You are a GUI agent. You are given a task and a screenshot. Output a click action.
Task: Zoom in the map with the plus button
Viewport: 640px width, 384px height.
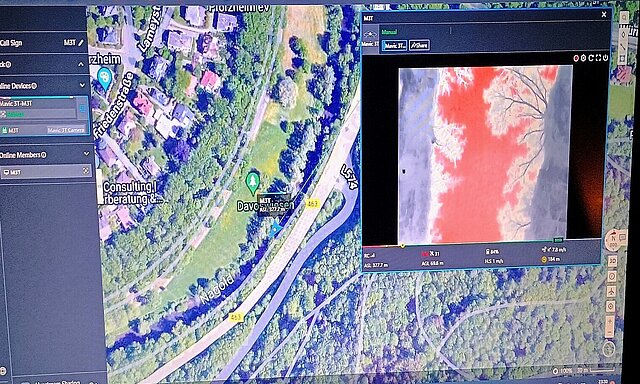pos(610,322)
